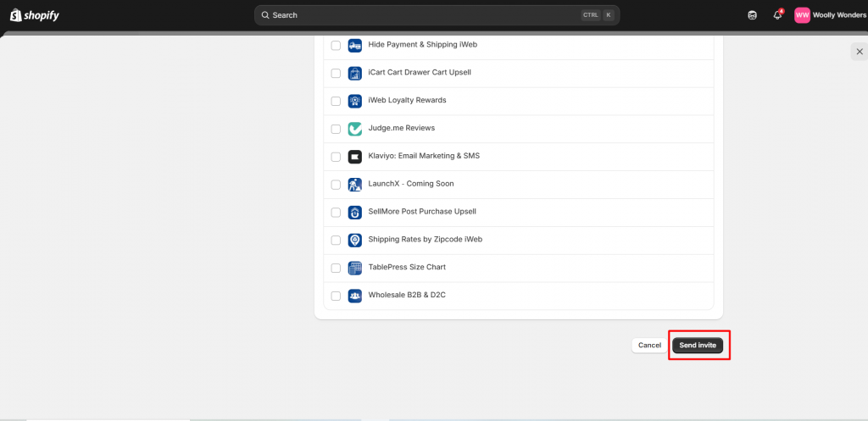This screenshot has height=421, width=868.
Task: Open the WW account avatar
Action: (x=802, y=15)
